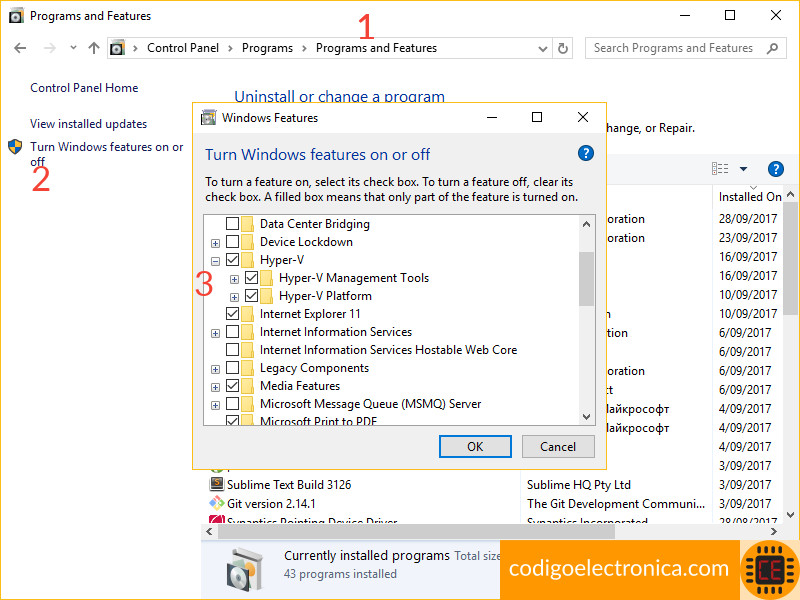
Task: Uncheck the Media Features checkbox
Action: click(x=232, y=386)
